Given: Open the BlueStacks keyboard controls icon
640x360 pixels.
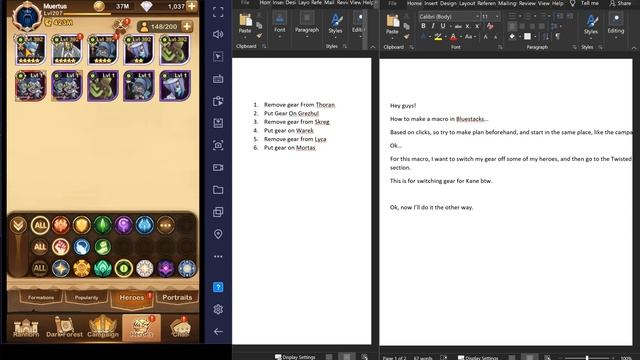Looking at the screenshot, I should click(218, 79).
